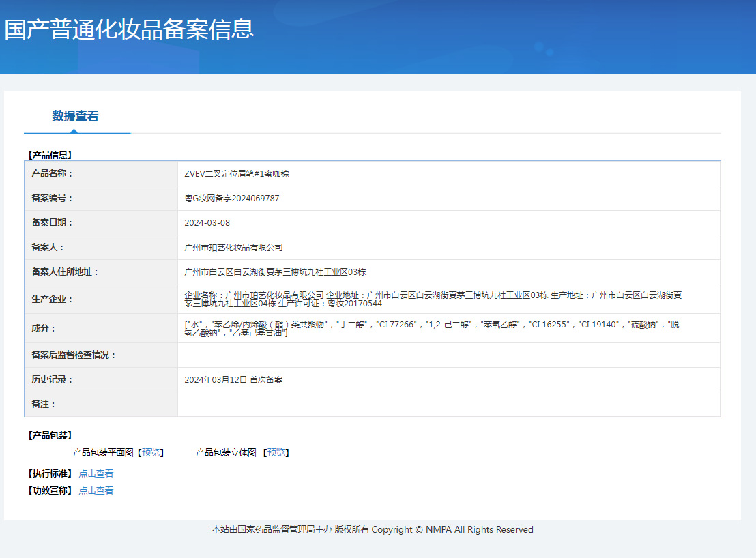Viewport: 756px width, 558px height.
Task: Click 点击查看 next to 功效宣称
Action: coord(96,490)
